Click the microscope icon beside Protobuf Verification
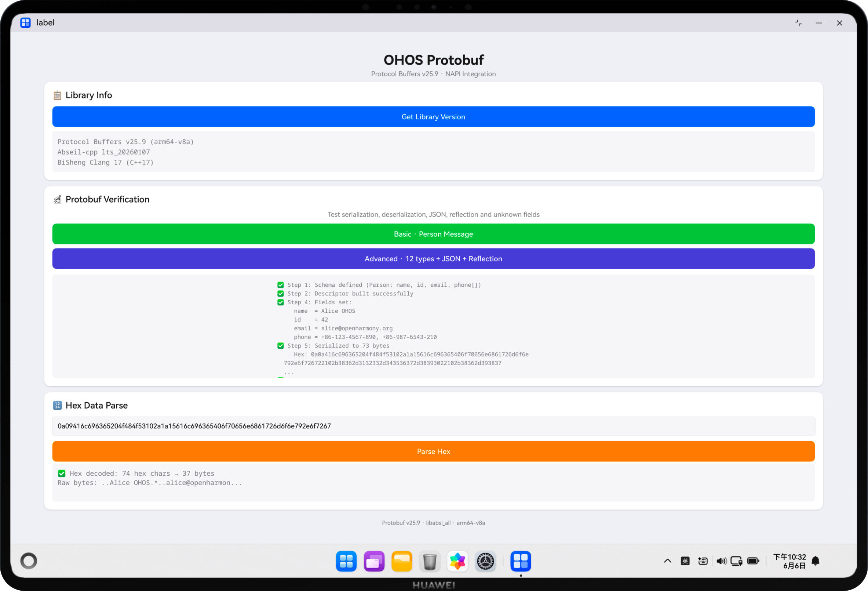This screenshot has height=591, width=868. pyautogui.click(x=57, y=200)
